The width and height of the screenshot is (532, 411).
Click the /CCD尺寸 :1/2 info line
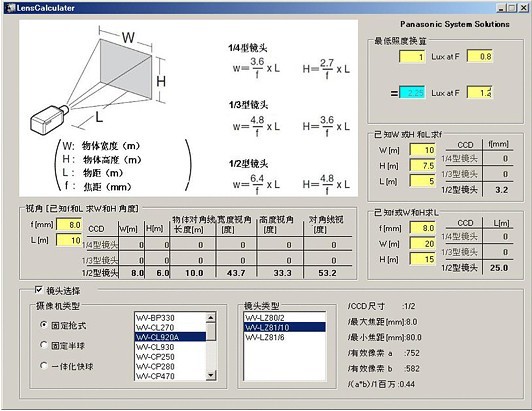point(381,306)
